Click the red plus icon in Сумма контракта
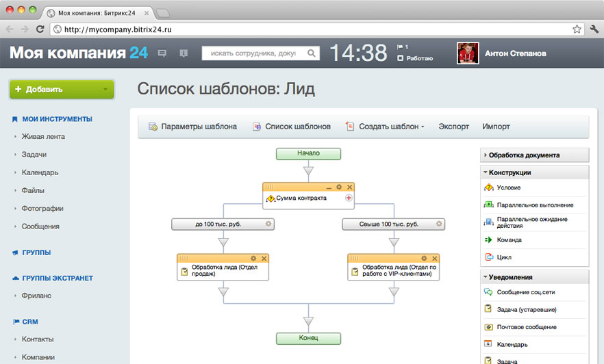The height and width of the screenshot is (364, 604). 349,198
